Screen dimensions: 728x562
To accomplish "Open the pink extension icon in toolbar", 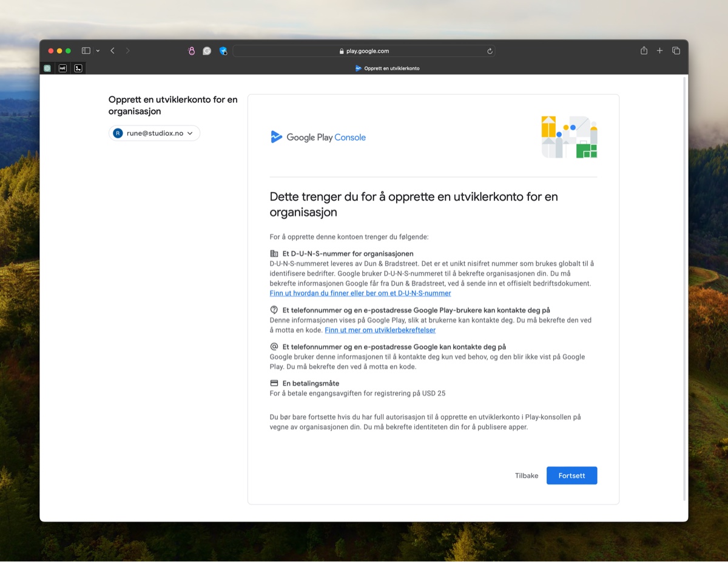I will [x=192, y=51].
